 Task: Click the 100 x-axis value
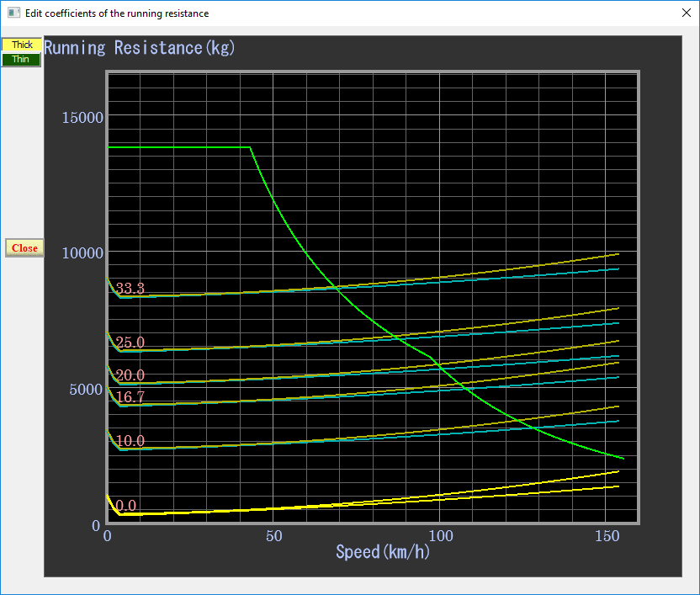pyautogui.click(x=441, y=535)
